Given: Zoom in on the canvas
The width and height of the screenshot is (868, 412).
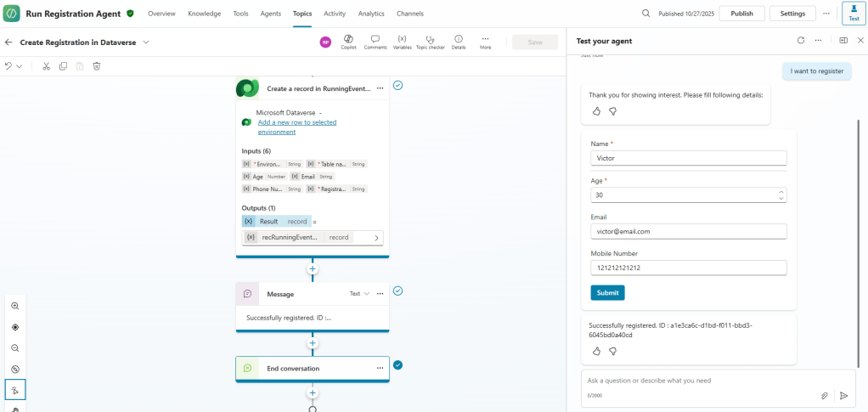Looking at the screenshot, I should (x=15, y=306).
